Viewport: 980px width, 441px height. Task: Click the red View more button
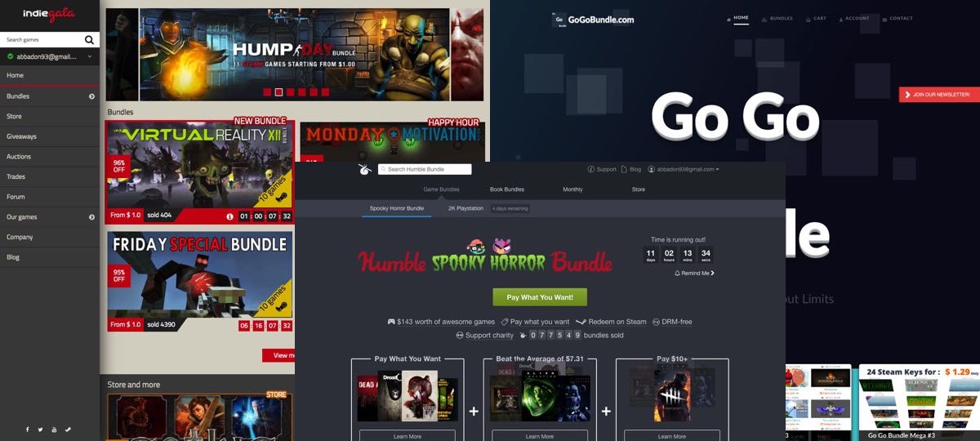(x=279, y=355)
